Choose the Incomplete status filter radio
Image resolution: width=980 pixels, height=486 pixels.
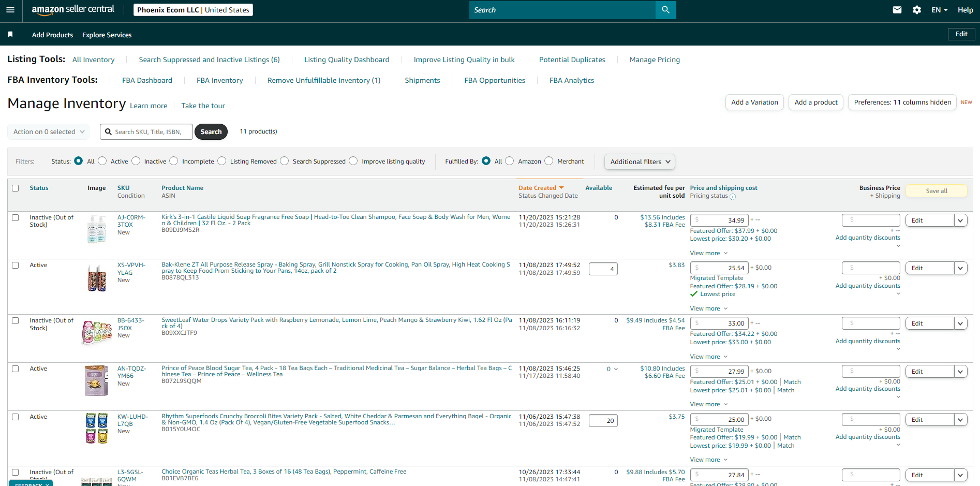point(174,161)
